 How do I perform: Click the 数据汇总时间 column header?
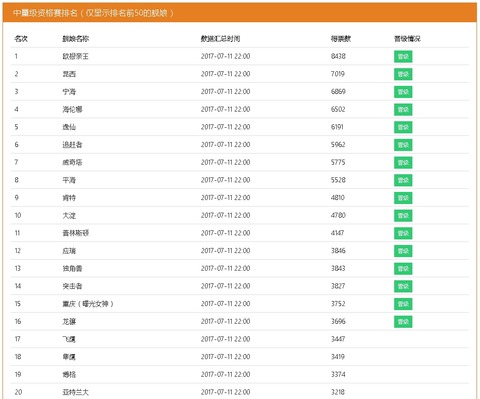click(220, 39)
